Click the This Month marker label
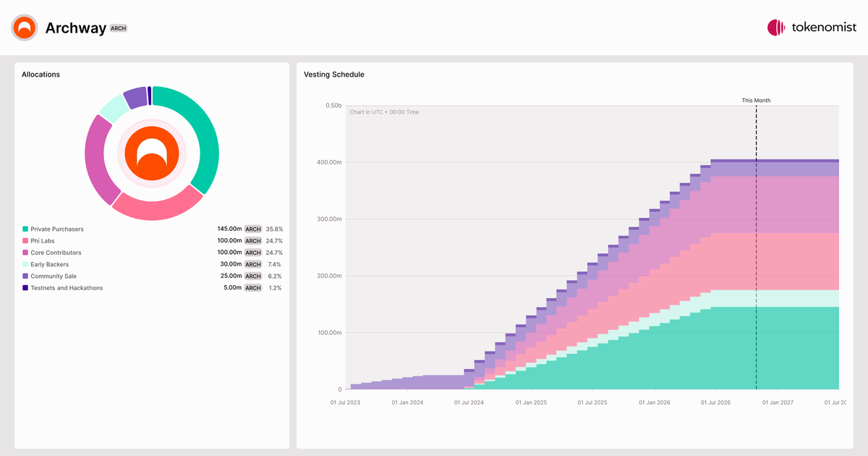 pyautogui.click(x=756, y=101)
